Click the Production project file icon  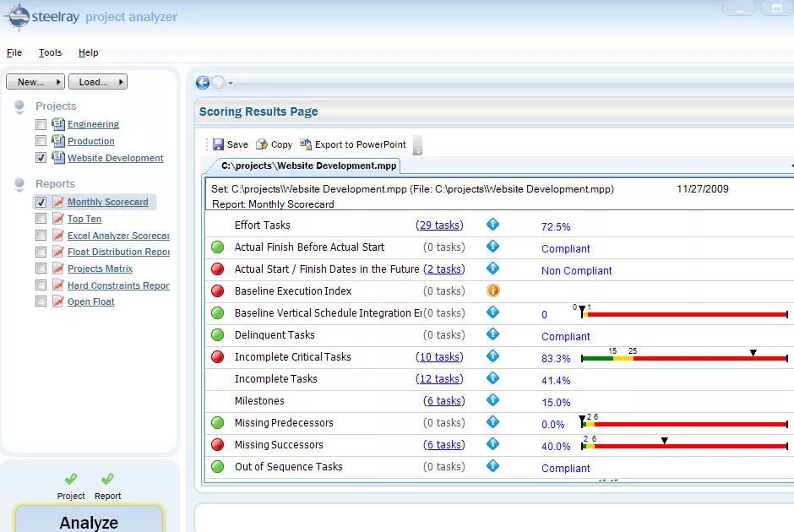pos(58,140)
